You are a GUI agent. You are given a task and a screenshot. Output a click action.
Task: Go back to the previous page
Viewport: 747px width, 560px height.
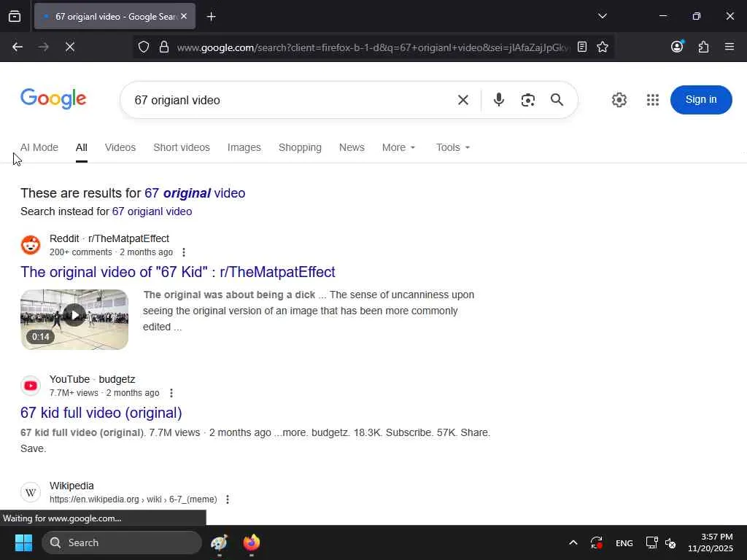18,47
